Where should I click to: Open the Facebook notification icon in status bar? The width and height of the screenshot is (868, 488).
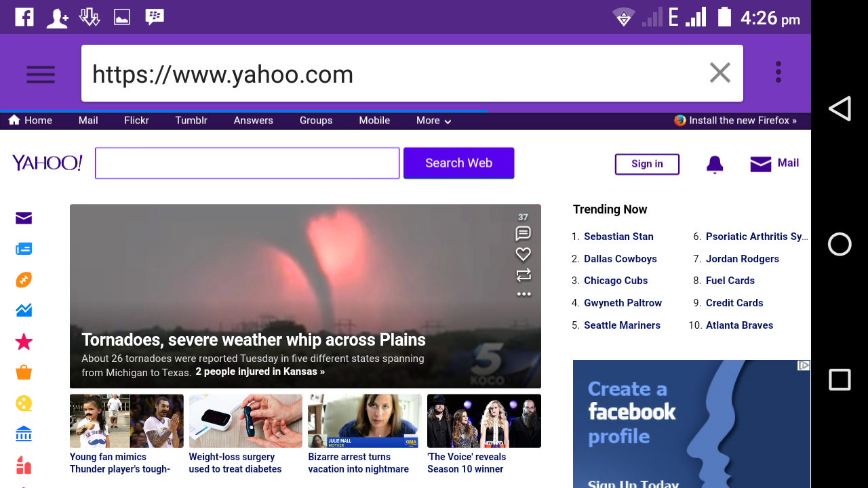[x=24, y=17]
